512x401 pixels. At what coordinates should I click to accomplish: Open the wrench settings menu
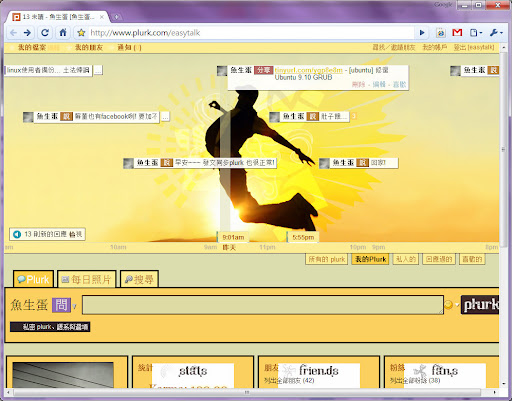click(x=496, y=33)
